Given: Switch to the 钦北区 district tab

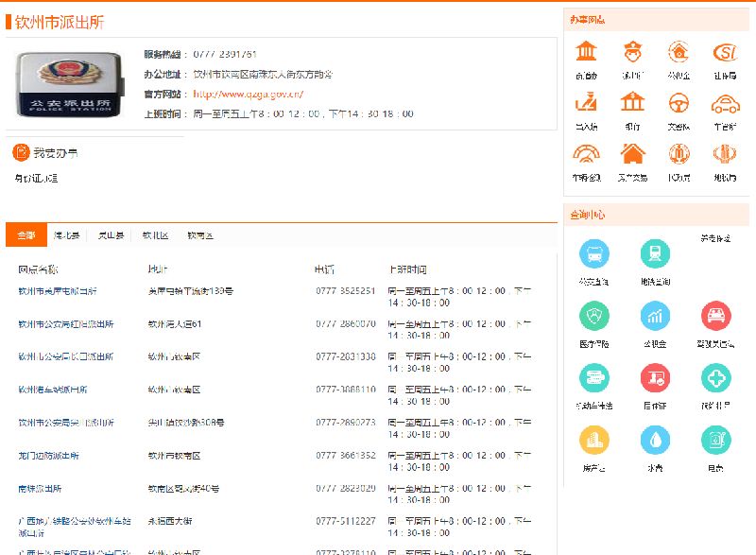Looking at the screenshot, I should (x=156, y=235).
